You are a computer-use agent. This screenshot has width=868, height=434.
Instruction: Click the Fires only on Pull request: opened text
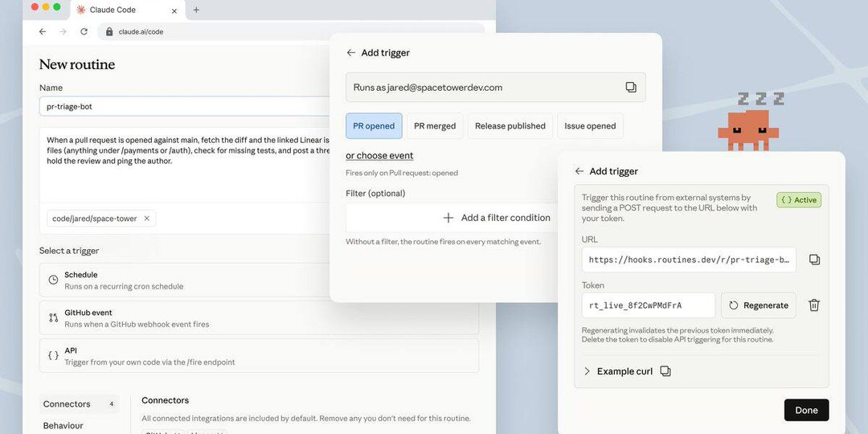tap(402, 173)
